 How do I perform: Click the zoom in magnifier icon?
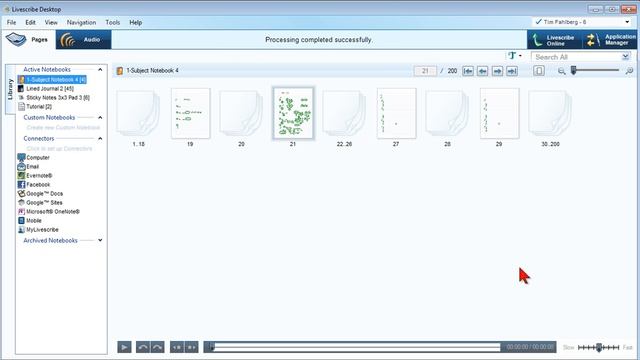tap(629, 71)
